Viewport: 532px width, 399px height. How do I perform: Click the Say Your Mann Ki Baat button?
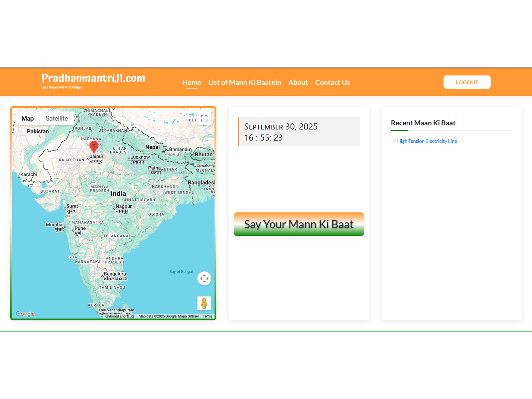[x=298, y=224]
